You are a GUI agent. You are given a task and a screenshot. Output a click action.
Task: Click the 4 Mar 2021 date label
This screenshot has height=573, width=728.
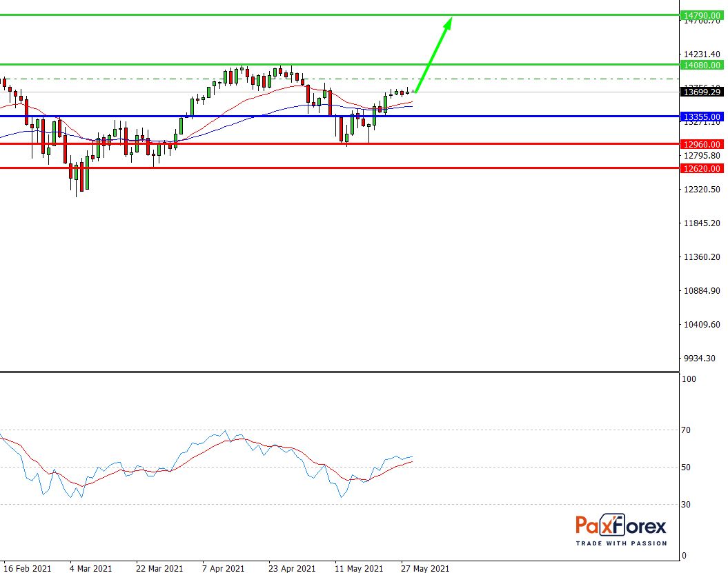point(91,568)
